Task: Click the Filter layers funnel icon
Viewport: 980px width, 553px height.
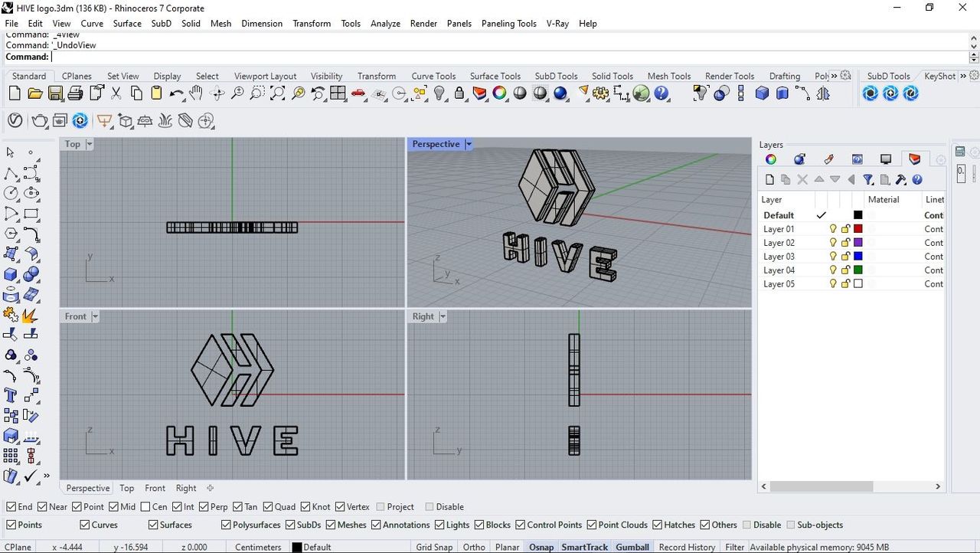Action: (x=868, y=179)
